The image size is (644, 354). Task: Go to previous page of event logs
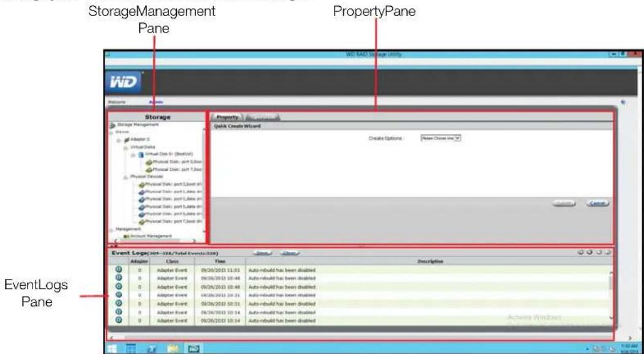[x=590, y=252]
